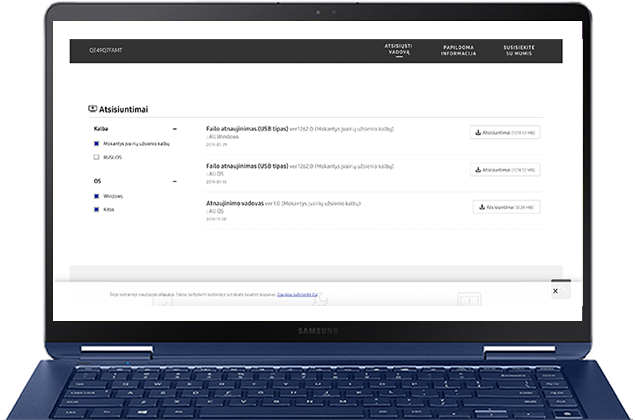Go to Susisiekite su mumis
Viewport: 636px width, 420px height.
pyautogui.click(x=519, y=50)
